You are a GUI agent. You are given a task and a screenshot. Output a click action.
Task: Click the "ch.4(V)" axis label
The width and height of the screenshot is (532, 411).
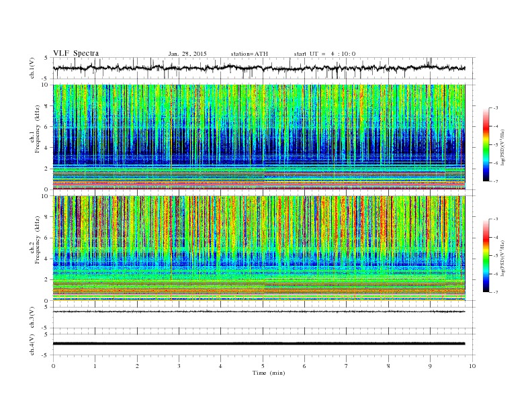[32, 345]
